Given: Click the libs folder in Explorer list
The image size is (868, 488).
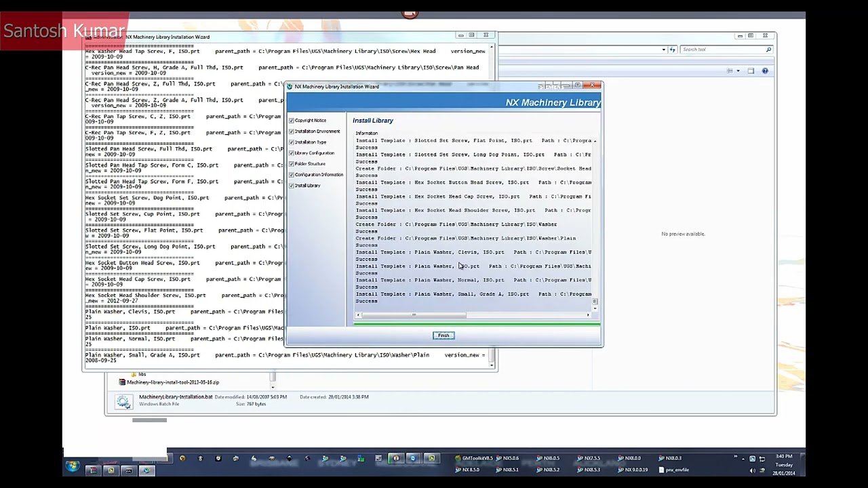Looking at the screenshot, I should pyautogui.click(x=138, y=374).
